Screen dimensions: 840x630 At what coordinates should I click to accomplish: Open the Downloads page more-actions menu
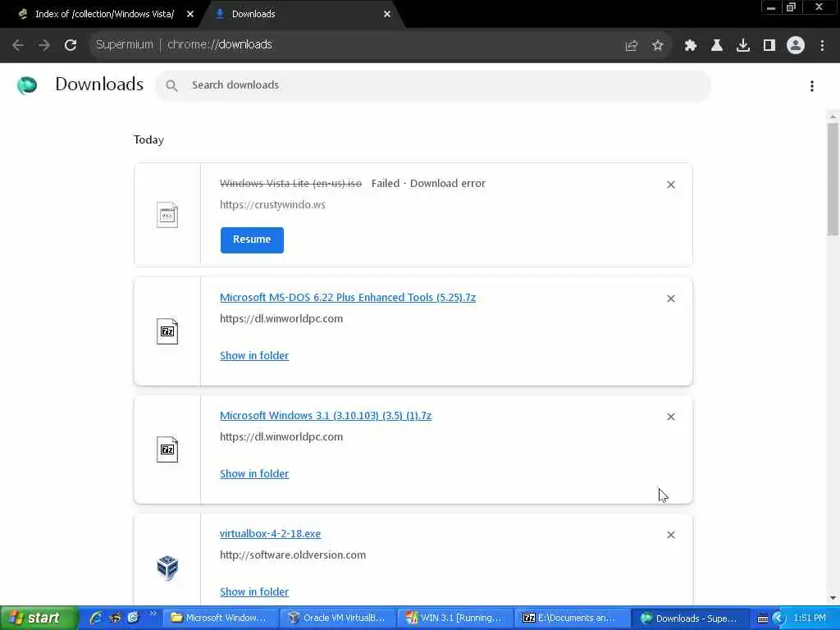[x=812, y=85]
